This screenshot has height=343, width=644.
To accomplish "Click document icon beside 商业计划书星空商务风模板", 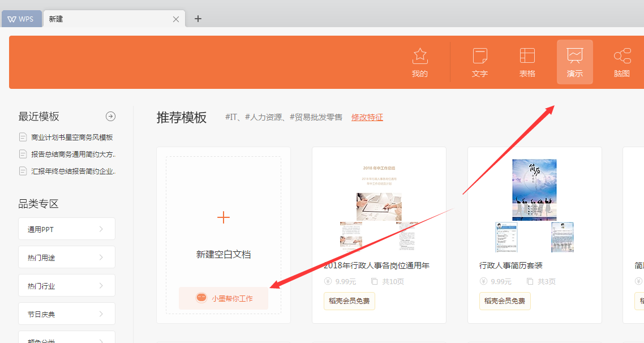I will click(23, 137).
